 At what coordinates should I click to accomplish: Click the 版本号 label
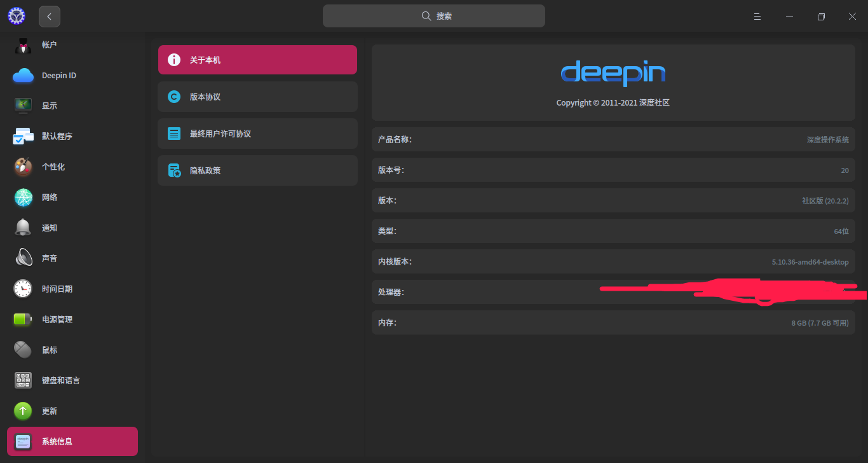[x=391, y=170]
